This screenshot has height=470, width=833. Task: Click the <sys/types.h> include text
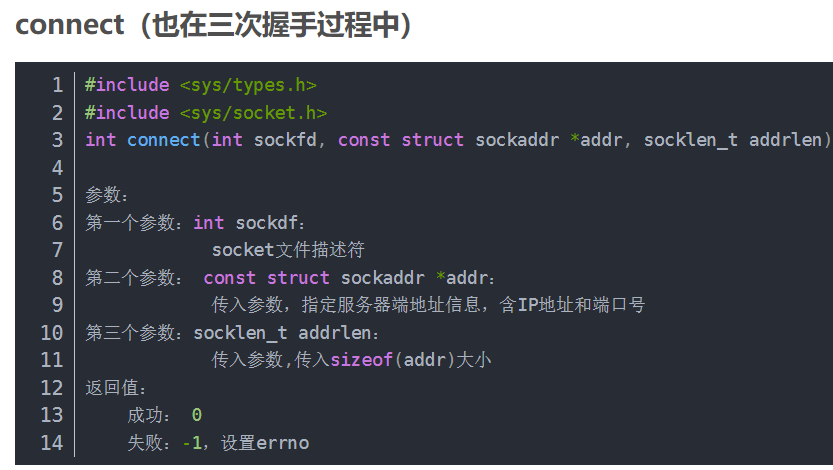[248, 85]
